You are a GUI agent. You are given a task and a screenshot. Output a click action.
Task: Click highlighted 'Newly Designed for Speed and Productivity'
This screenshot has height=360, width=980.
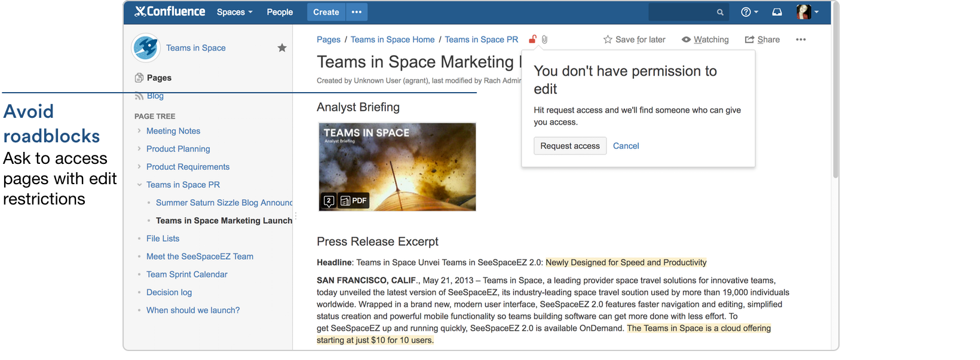626,263
